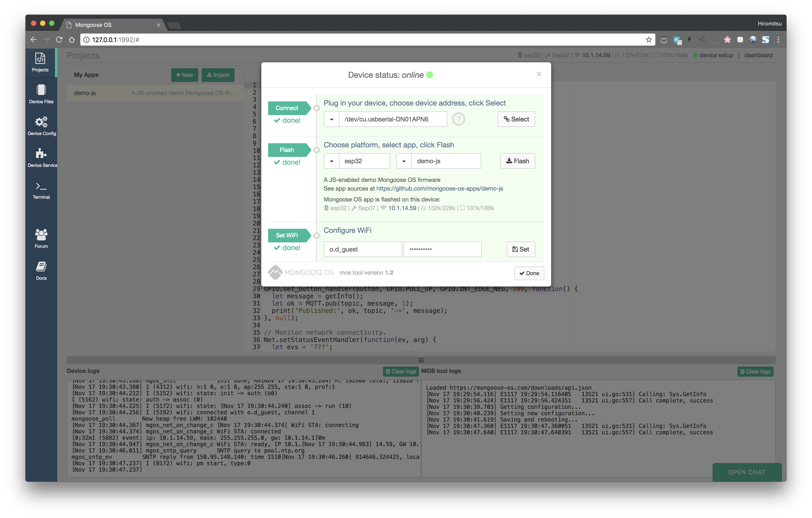The image size is (812, 518).
Task: Open Device Config gears icon
Action: 41,126
